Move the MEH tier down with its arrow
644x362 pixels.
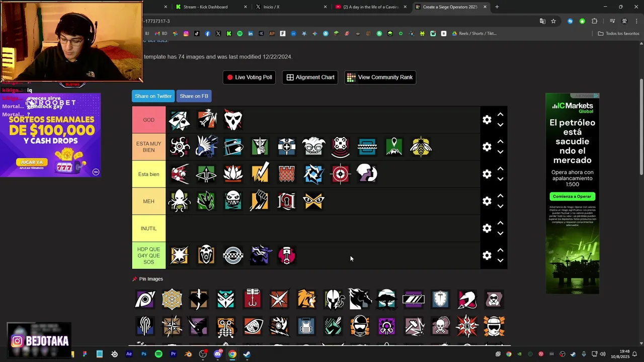coord(501,207)
